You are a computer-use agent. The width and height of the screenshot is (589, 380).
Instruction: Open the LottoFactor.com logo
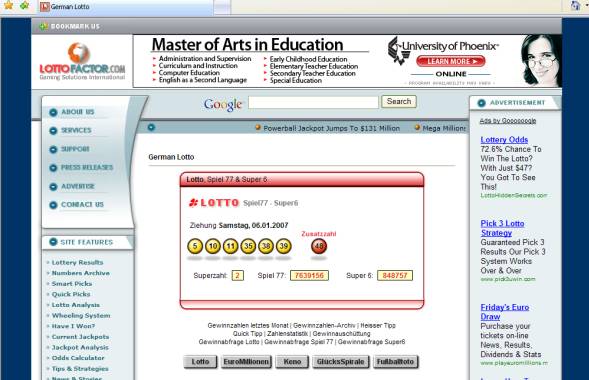click(82, 62)
